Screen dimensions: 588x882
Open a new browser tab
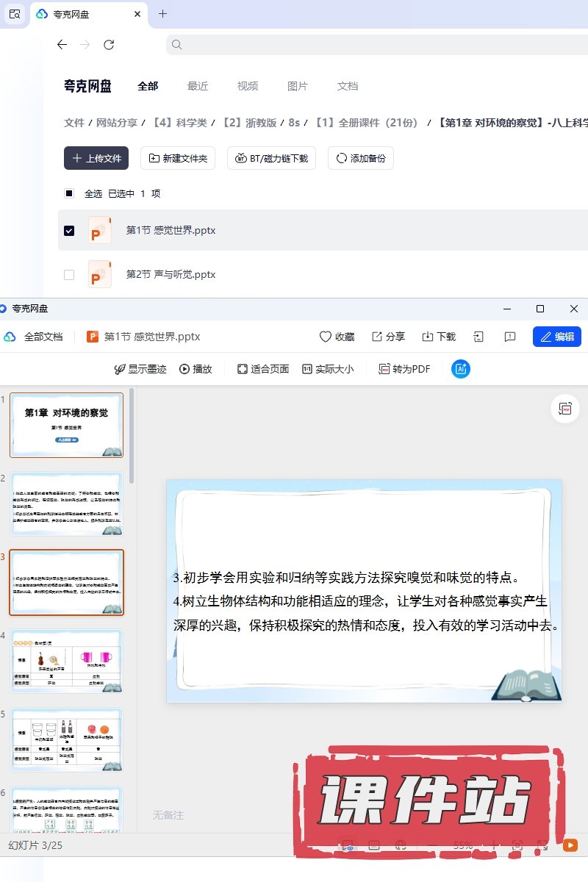163,14
